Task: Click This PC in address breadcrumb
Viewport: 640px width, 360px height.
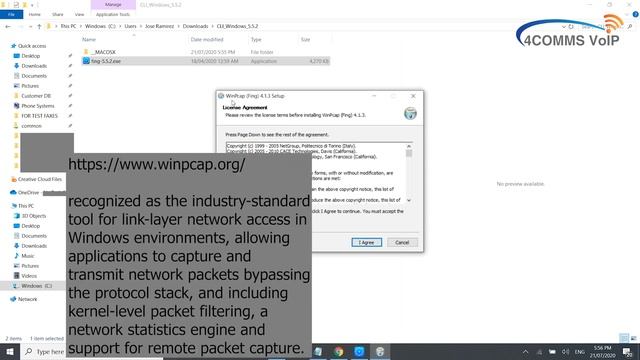Action: pos(68,26)
